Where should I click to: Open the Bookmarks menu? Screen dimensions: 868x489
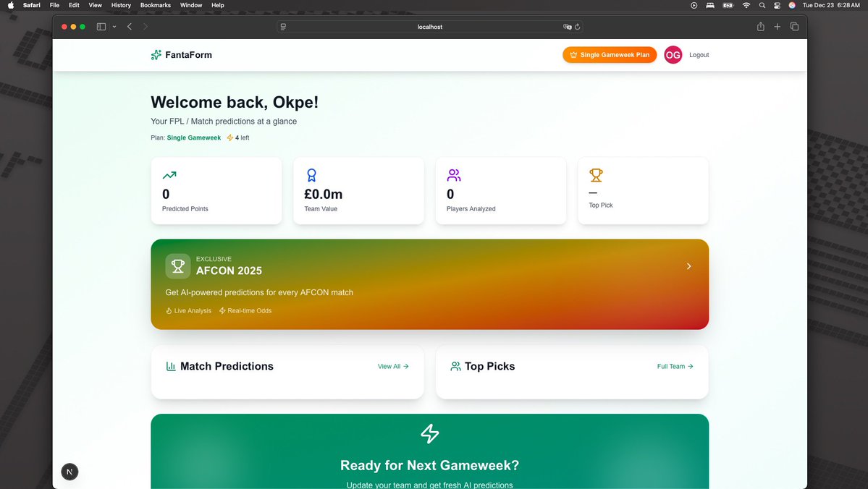[155, 5]
